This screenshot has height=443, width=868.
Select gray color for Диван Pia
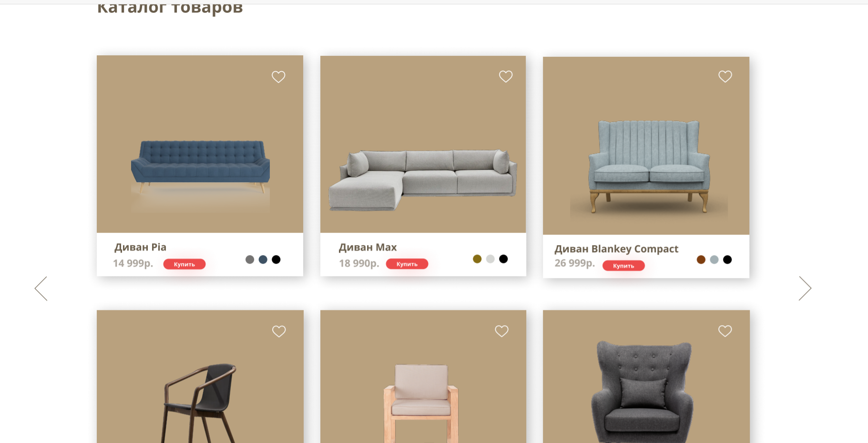tap(250, 259)
